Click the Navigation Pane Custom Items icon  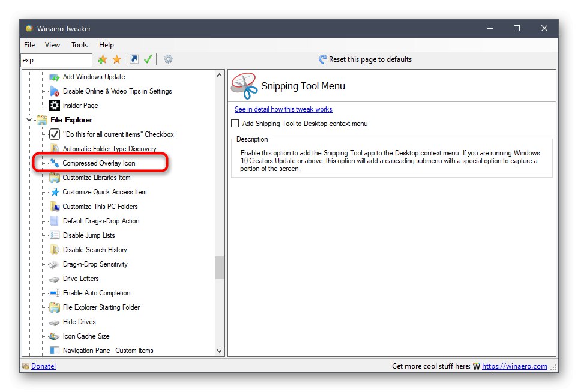pos(55,351)
